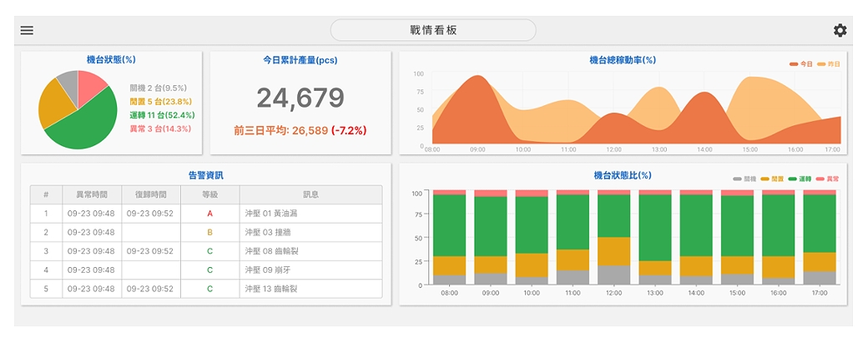
Task: Open the settings gear icon
Action: 840,30
